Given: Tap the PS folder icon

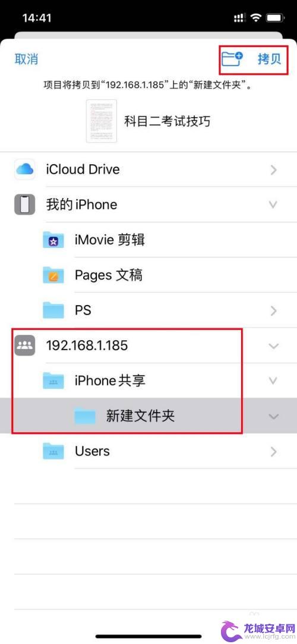Looking at the screenshot, I should click(53, 310).
